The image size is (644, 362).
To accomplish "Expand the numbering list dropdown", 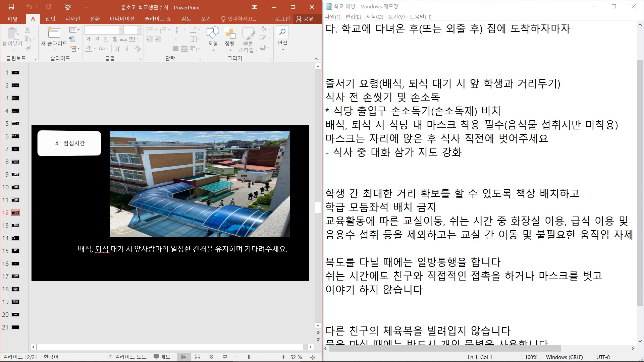I will tap(169, 30).
